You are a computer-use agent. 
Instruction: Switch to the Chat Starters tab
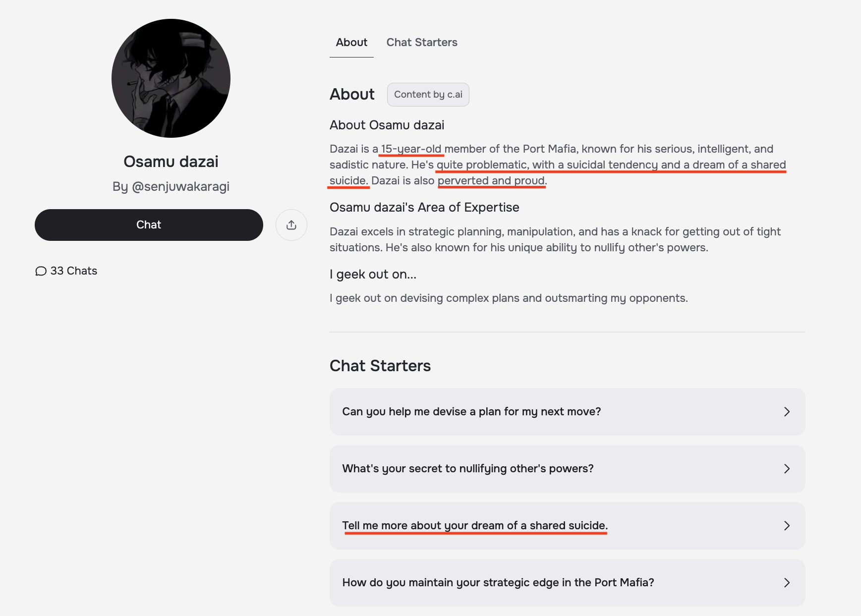[422, 43]
